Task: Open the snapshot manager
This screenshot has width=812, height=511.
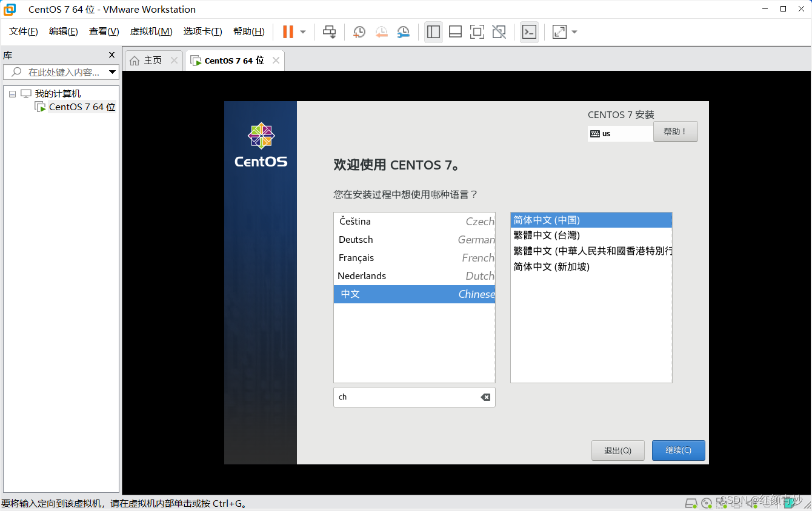Action: 403,32
